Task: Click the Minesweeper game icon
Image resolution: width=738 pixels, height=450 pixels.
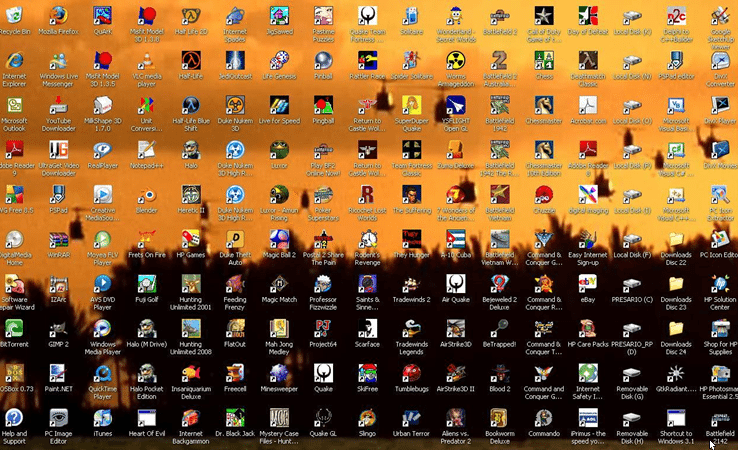Action: point(278,373)
